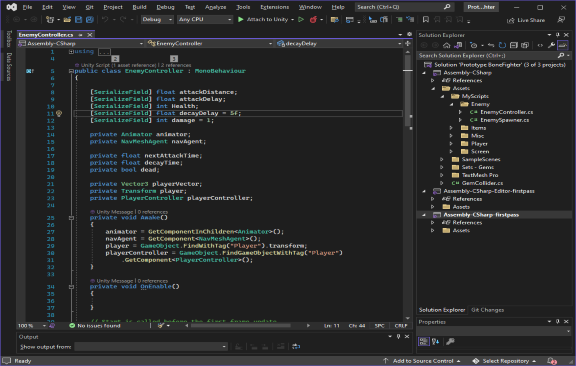
Task: Open the Show output from dropdown
Action: click(151, 346)
